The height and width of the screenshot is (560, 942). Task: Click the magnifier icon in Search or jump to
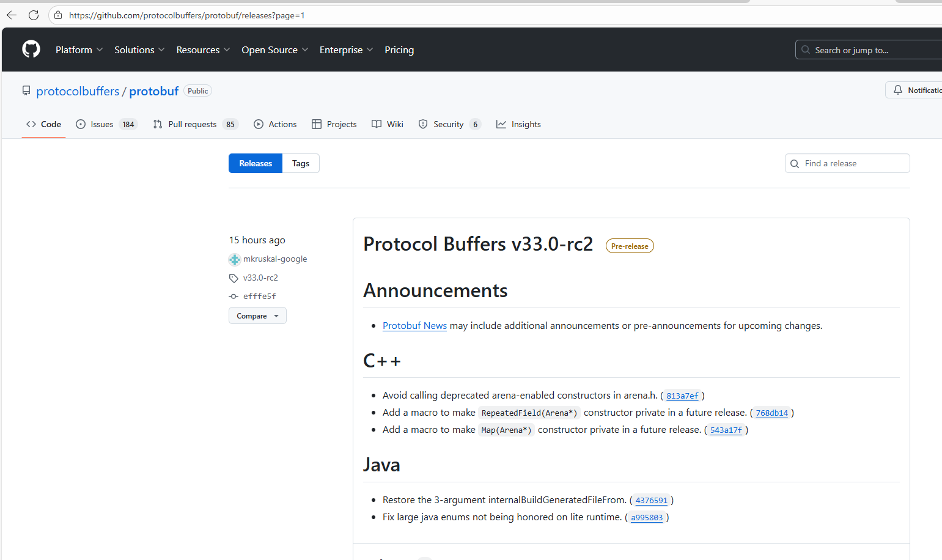click(806, 50)
